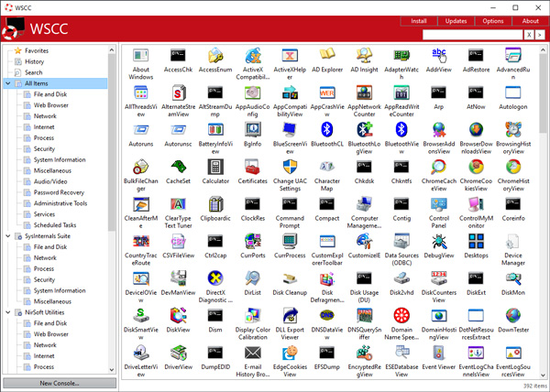This screenshot has width=550, height=392.
Task: Select Security under SysInternals Suite
Action: click(x=44, y=280)
